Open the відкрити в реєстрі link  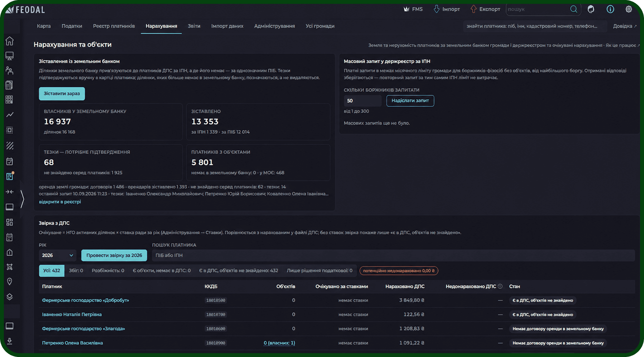[x=60, y=202]
